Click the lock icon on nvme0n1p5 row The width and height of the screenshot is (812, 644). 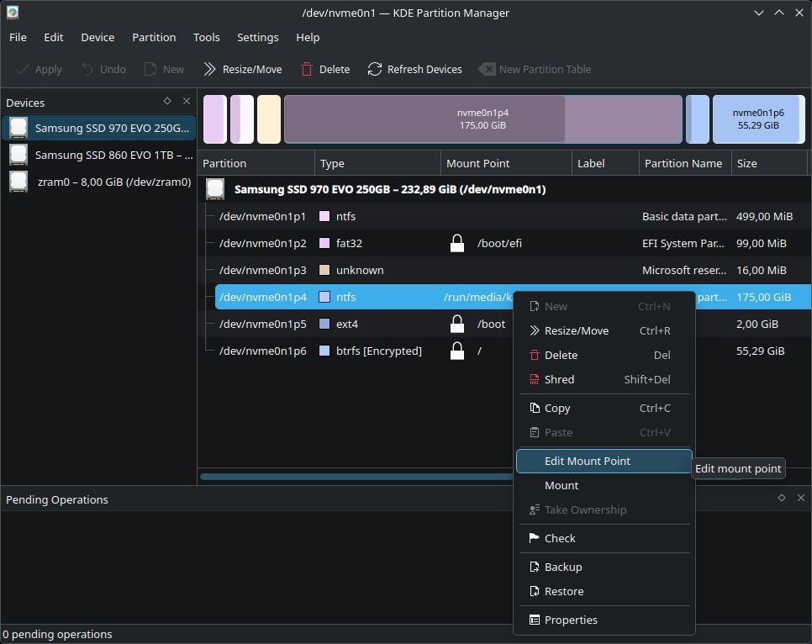pyautogui.click(x=457, y=324)
